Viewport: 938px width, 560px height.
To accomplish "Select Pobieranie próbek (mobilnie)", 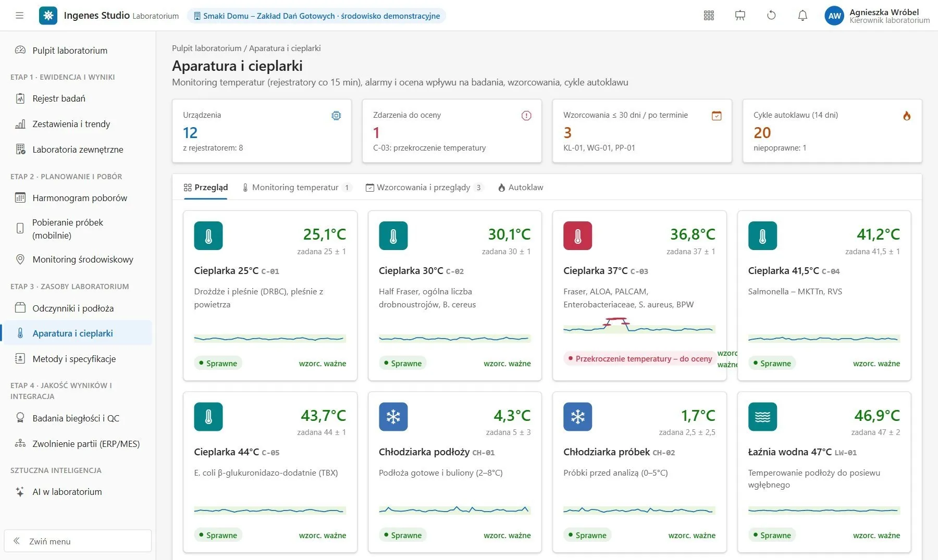I will (78, 229).
